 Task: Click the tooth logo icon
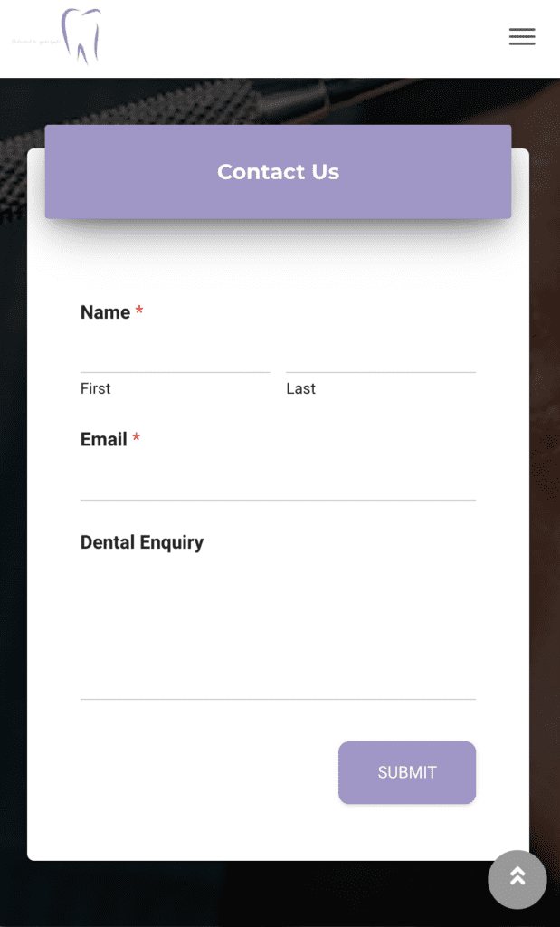click(x=82, y=36)
